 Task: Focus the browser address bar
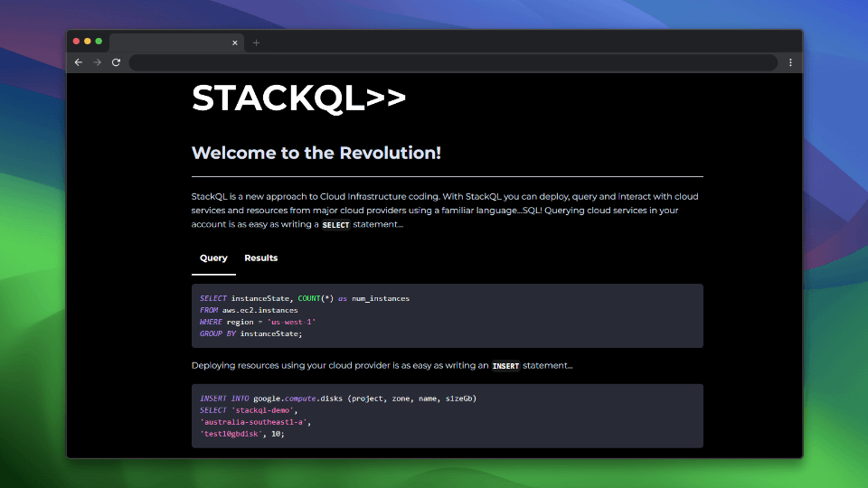(x=453, y=62)
